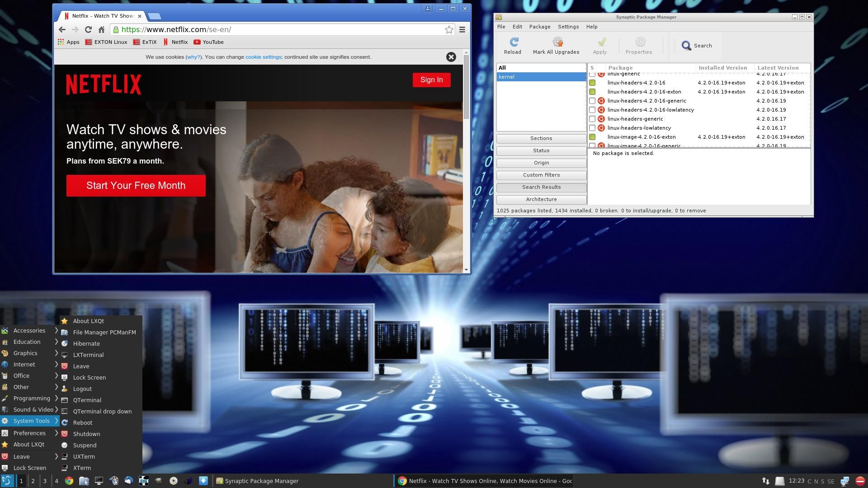Screen dimensions: 868x488
Task: Launch the GIMP icon in the taskbar
Action: [158, 481]
